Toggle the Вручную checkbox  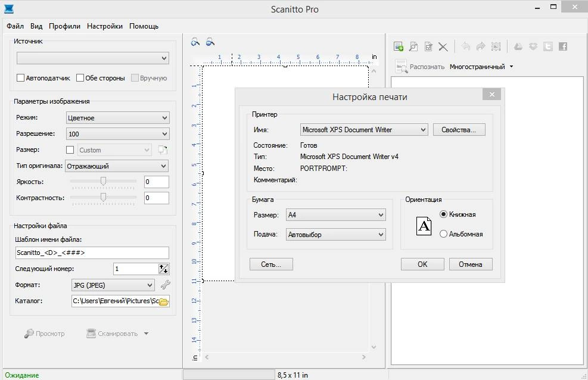pyautogui.click(x=135, y=78)
